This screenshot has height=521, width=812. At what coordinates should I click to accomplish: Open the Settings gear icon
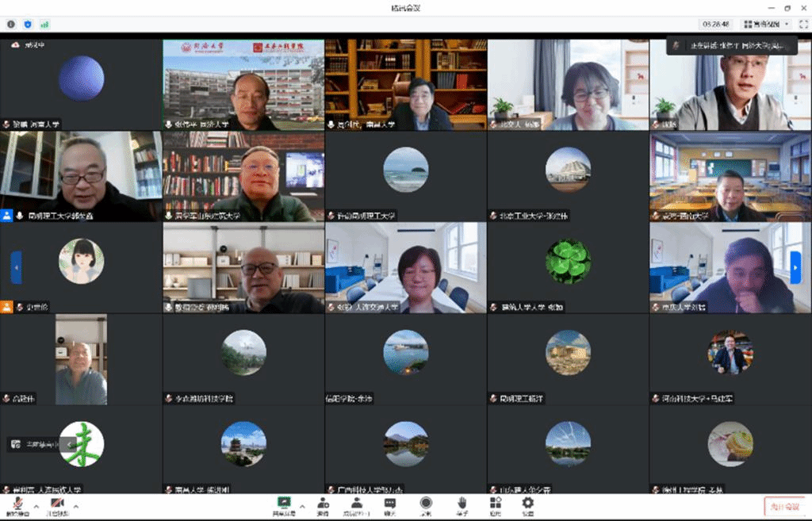(x=528, y=504)
